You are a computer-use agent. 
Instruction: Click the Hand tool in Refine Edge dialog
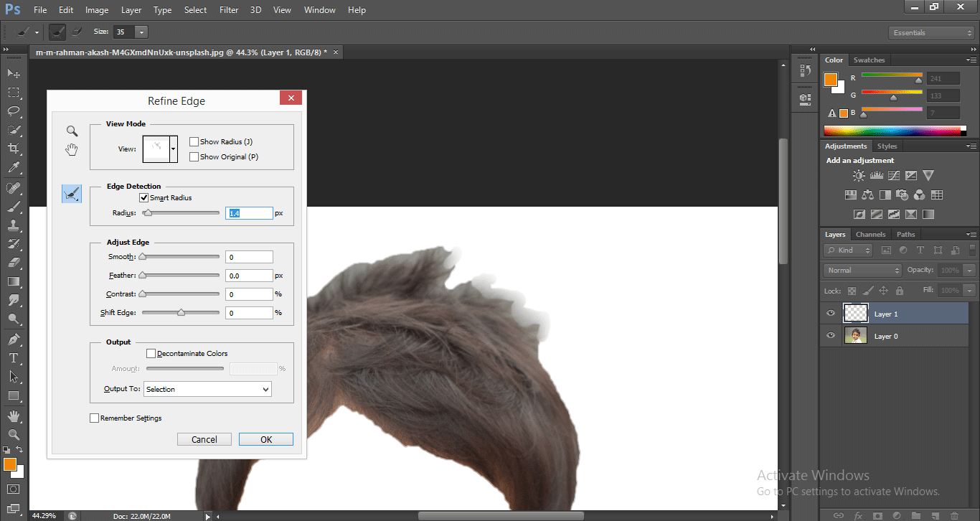(x=72, y=149)
